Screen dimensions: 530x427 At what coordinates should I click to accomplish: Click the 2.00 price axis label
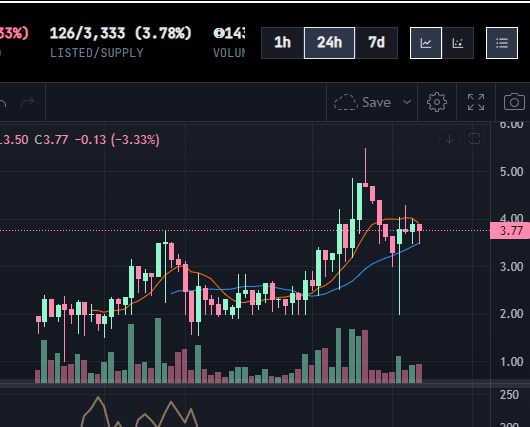coord(512,314)
